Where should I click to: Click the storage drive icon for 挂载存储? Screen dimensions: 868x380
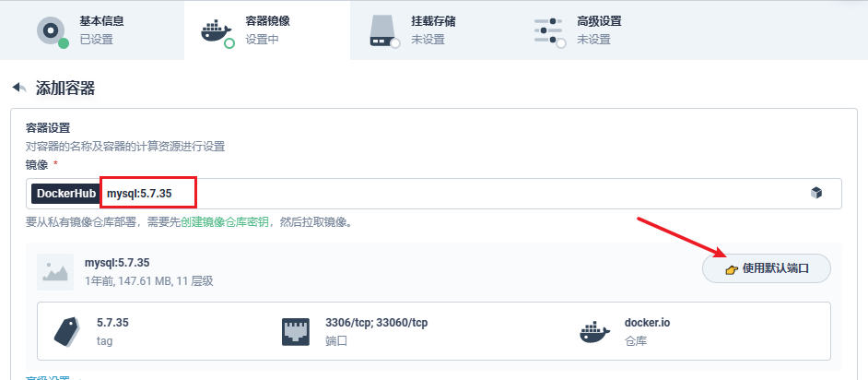point(383,30)
